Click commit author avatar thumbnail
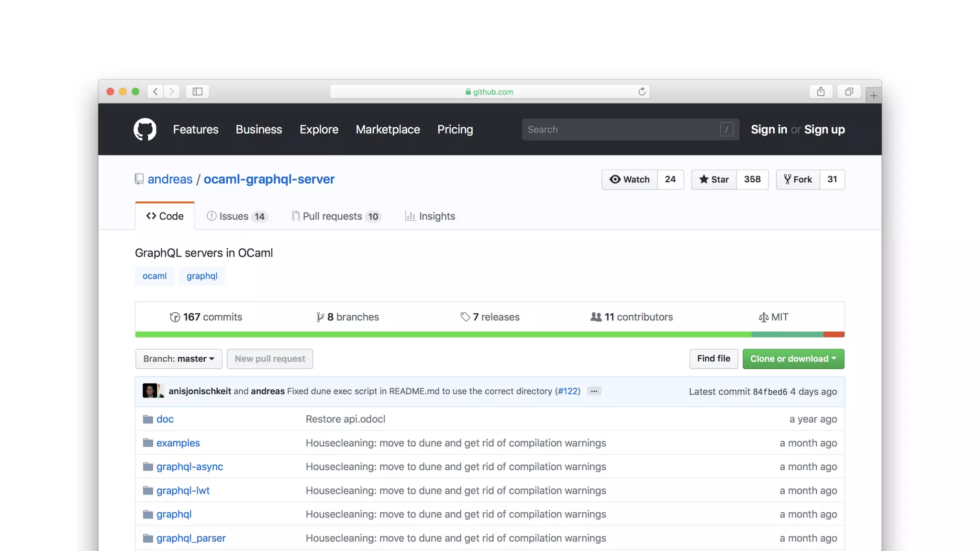This screenshot has width=980, height=551. tap(151, 391)
